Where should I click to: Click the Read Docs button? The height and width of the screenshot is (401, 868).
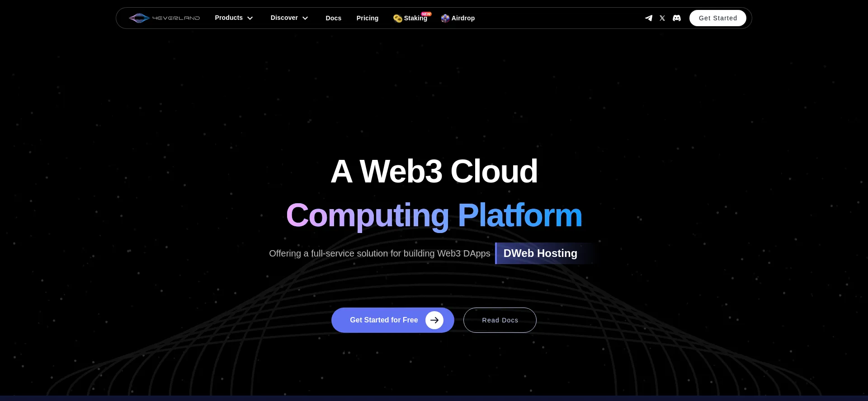tap(500, 320)
